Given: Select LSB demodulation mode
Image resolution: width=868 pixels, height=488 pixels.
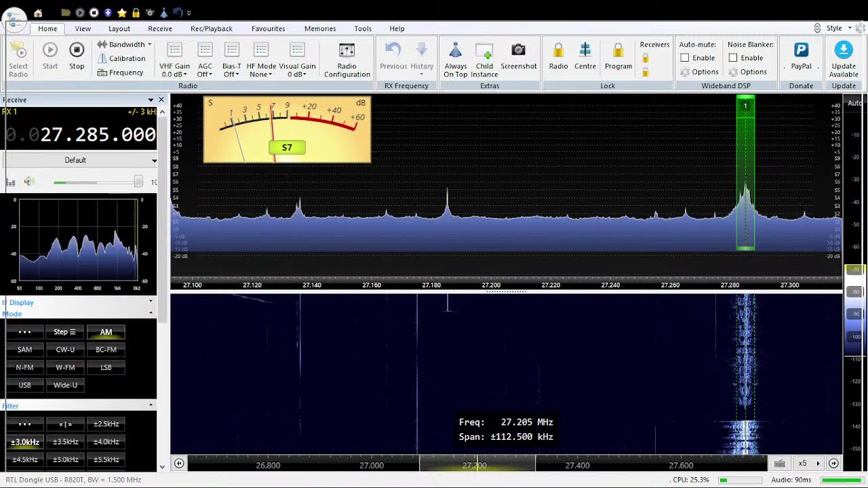Looking at the screenshot, I should pyautogui.click(x=106, y=367).
